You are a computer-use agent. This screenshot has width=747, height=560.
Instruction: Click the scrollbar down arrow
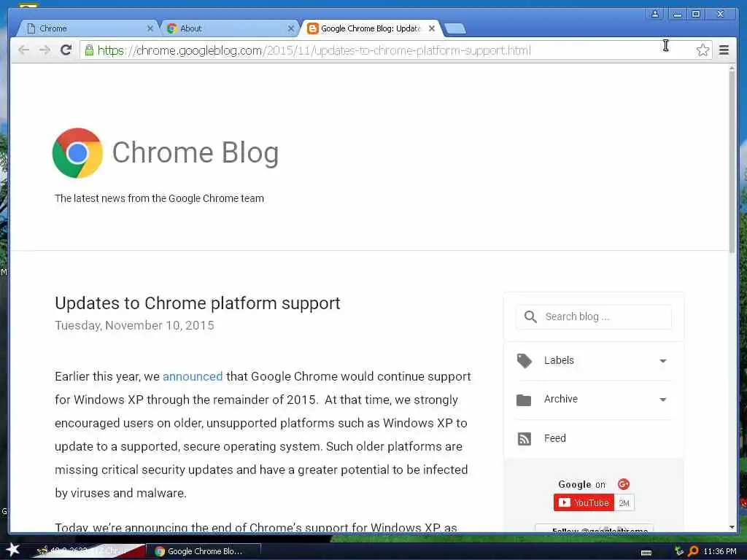pyautogui.click(x=732, y=527)
